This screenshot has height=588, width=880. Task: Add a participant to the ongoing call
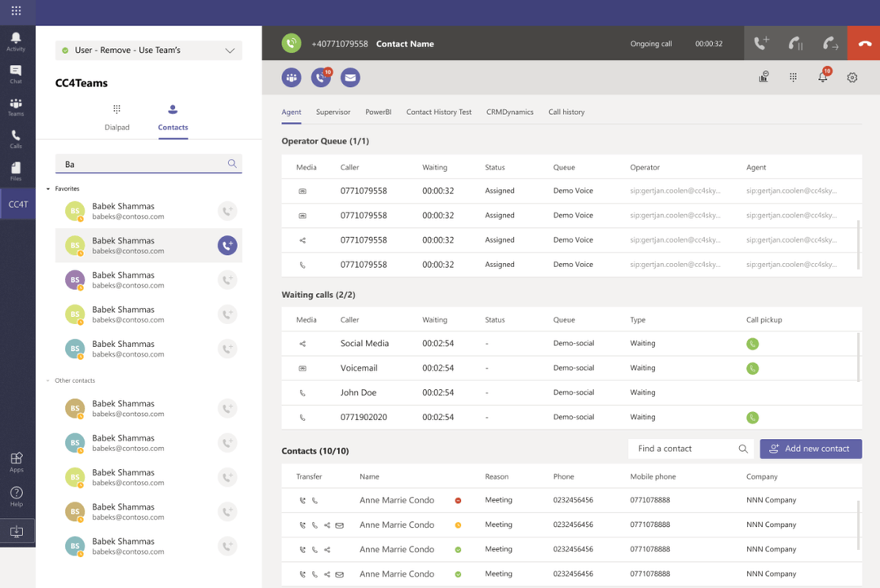tap(762, 43)
